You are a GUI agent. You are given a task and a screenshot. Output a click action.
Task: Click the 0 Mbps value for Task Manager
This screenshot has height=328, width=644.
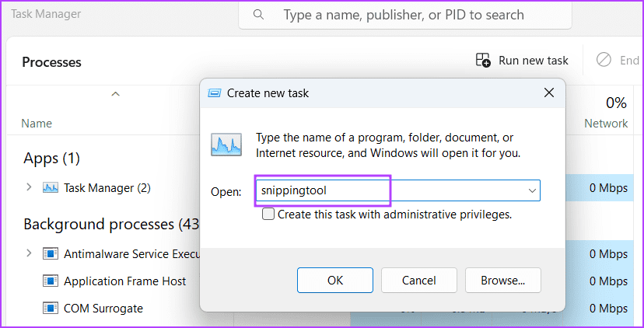(x=609, y=188)
